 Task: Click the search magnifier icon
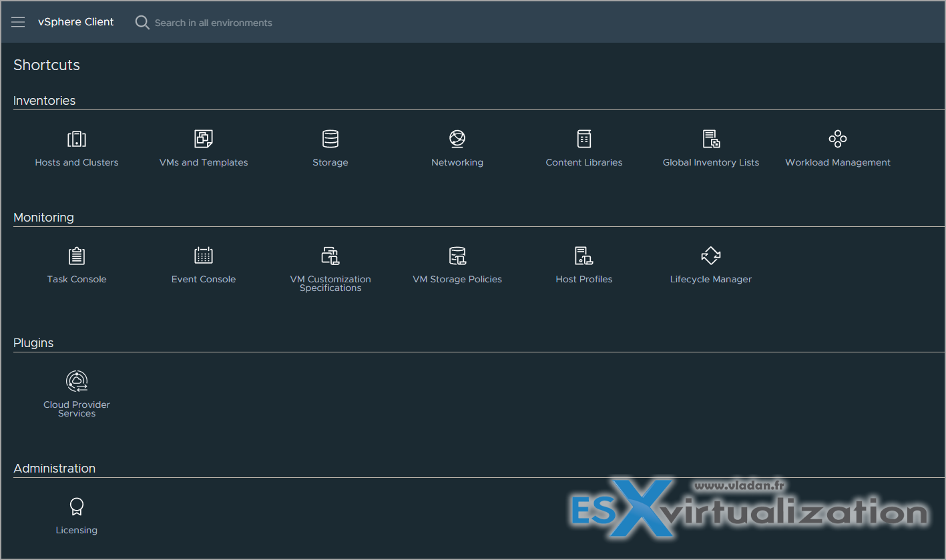pos(142,23)
